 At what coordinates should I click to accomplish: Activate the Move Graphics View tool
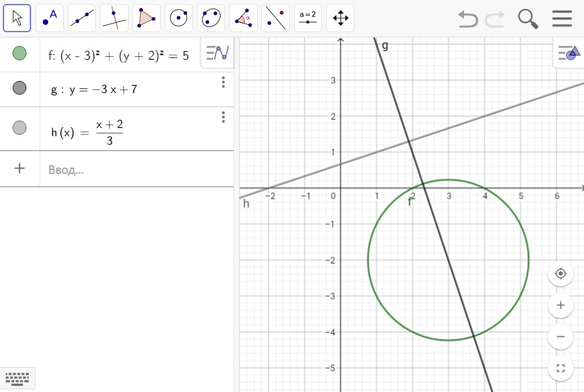coord(340,18)
